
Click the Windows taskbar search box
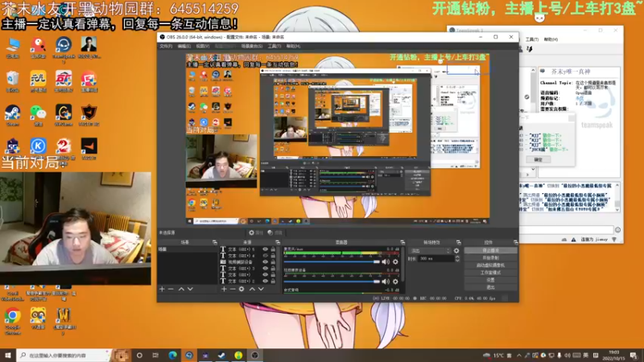(64, 355)
